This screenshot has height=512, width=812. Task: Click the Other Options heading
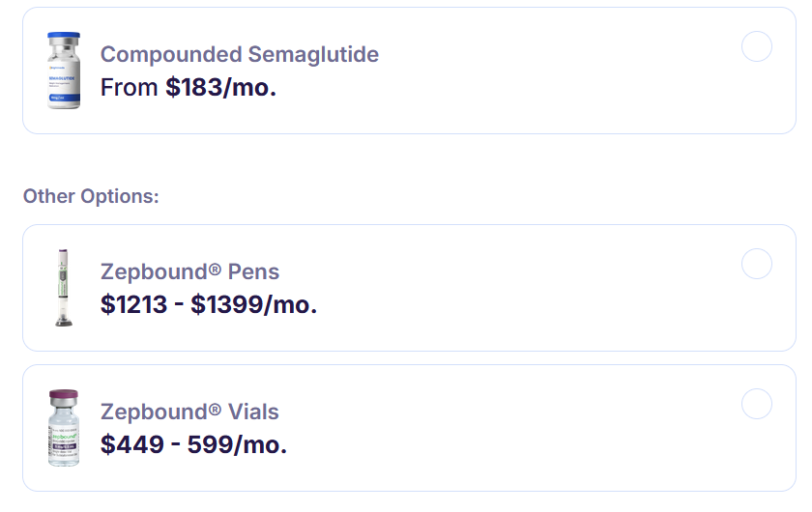91,196
